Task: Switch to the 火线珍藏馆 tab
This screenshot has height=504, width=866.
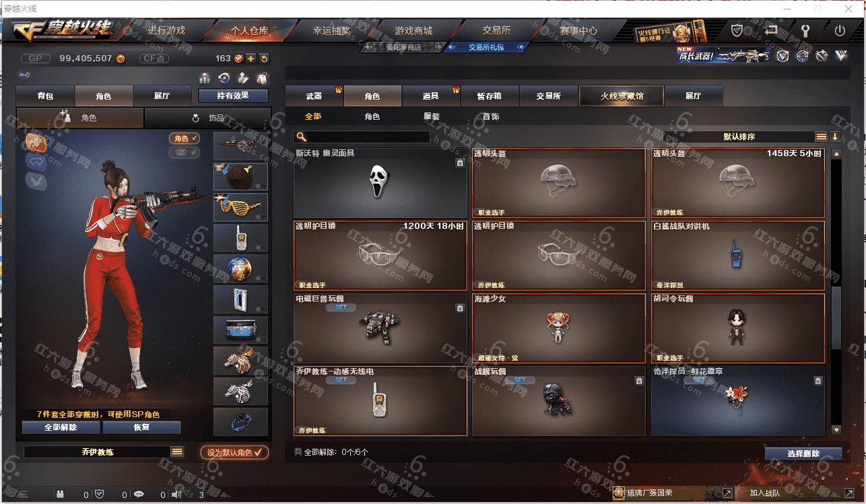Action: 622,96
